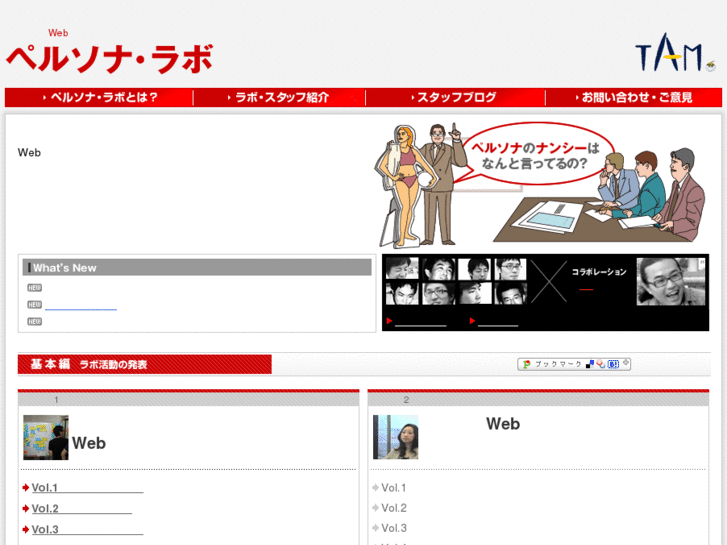727x545 pixels.
Task: Click the What's New heading bar
Action: (197, 268)
